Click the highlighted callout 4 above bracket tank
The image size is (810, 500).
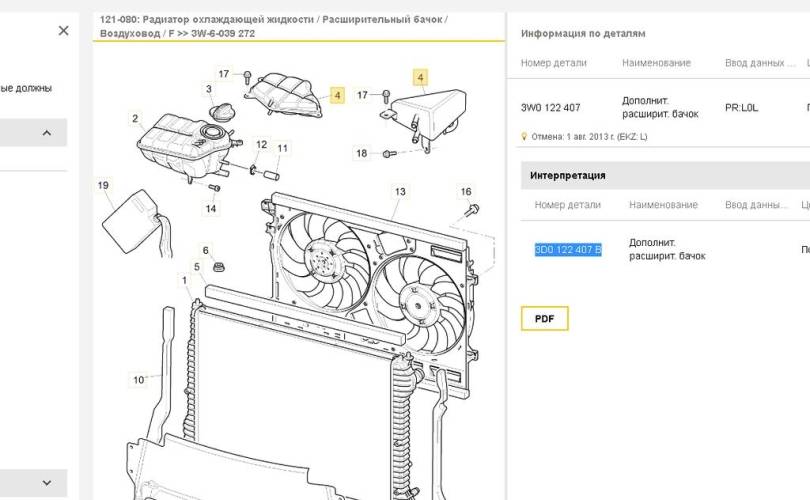[x=420, y=77]
